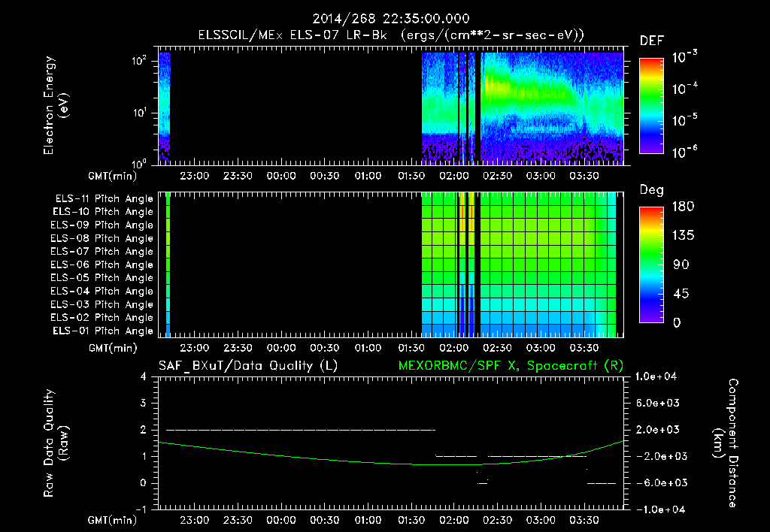
Task: Click inside the pitch angle color grid
Action: (x=391, y=264)
